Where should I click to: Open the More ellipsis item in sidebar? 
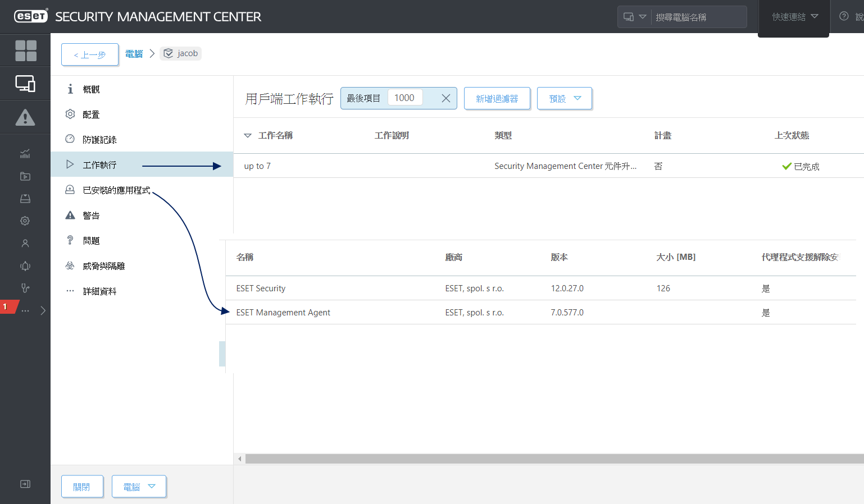25,310
